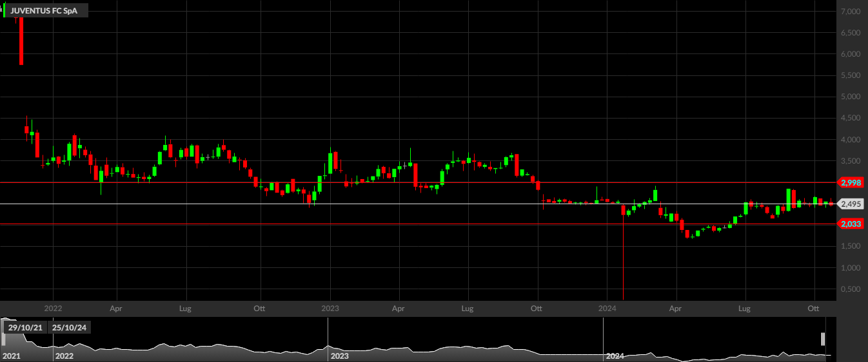This screenshot has height=362, width=868.
Task: Jump to 2024 in the navigator timeline
Action: tap(615, 356)
